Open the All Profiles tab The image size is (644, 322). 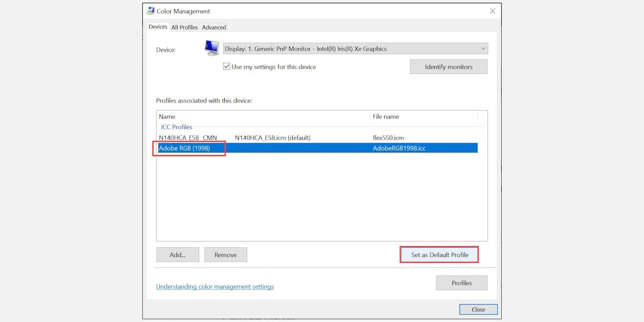coord(185,27)
